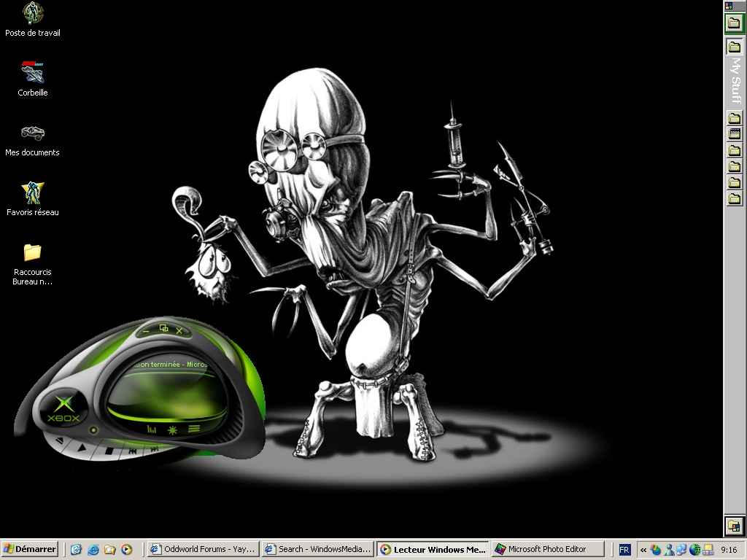Screen dimensions: 747x560
Task: Open Mes documents desktop icon
Action: [x=33, y=133]
